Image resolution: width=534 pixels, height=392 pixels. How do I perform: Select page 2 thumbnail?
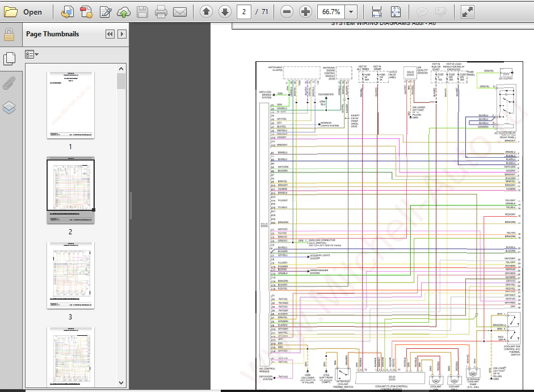point(70,191)
